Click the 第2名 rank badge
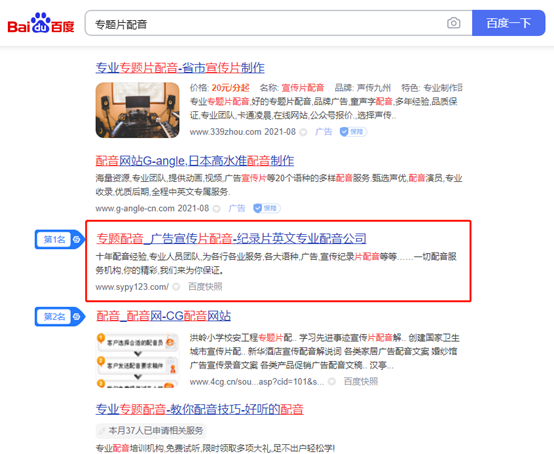The width and height of the screenshot is (554, 454). [x=59, y=317]
